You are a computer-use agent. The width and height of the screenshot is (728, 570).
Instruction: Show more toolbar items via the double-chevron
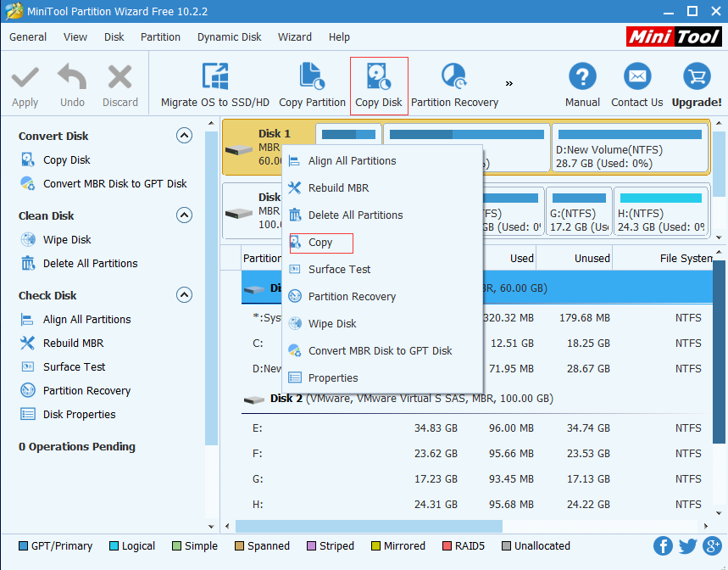(509, 84)
